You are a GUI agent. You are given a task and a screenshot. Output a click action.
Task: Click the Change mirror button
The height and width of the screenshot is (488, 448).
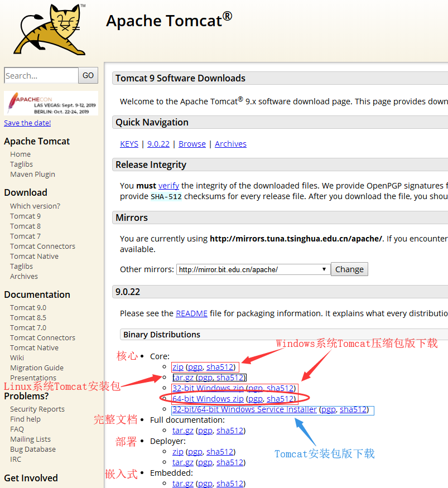pyautogui.click(x=349, y=269)
